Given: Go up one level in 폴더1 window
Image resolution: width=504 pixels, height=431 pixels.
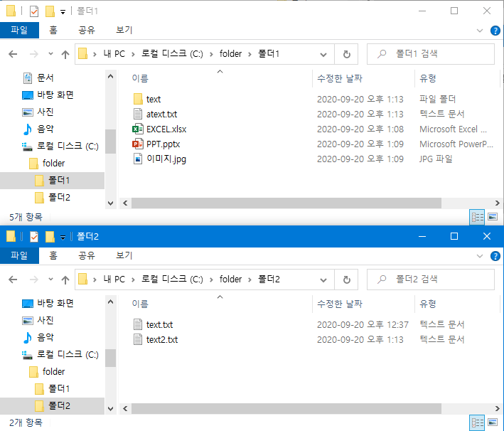Looking at the screenshot, I should coord(65,54).
